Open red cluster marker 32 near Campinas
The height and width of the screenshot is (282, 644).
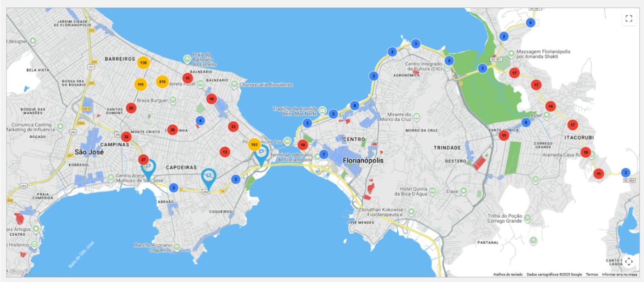[126, 137]
